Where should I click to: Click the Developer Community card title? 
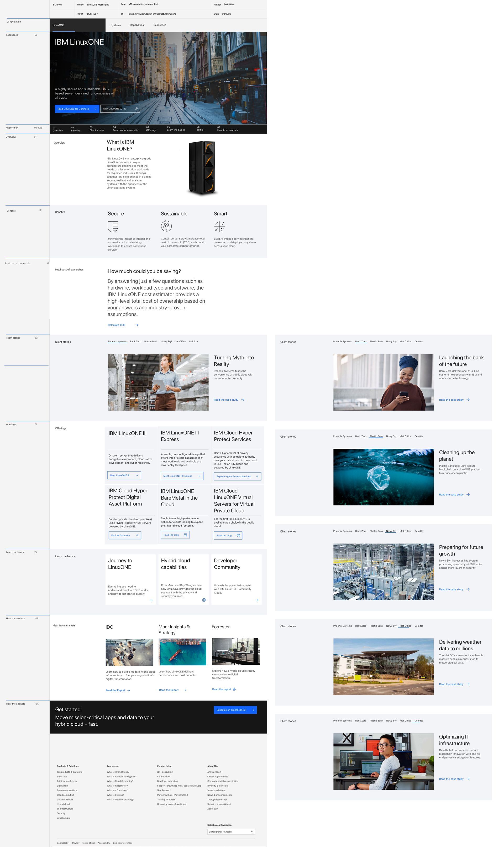tap(227, 564)
